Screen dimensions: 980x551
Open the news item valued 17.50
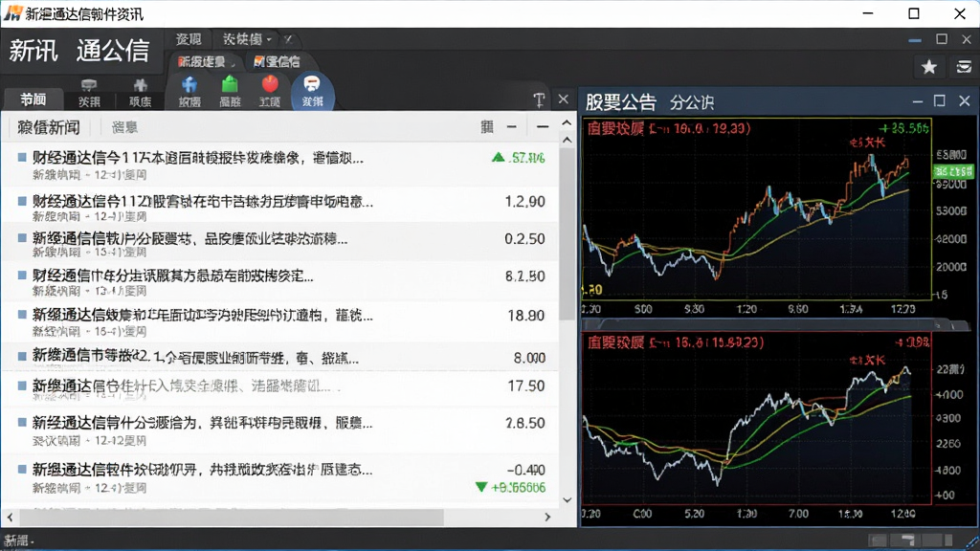pyautogui.click(x=279, y=388)
